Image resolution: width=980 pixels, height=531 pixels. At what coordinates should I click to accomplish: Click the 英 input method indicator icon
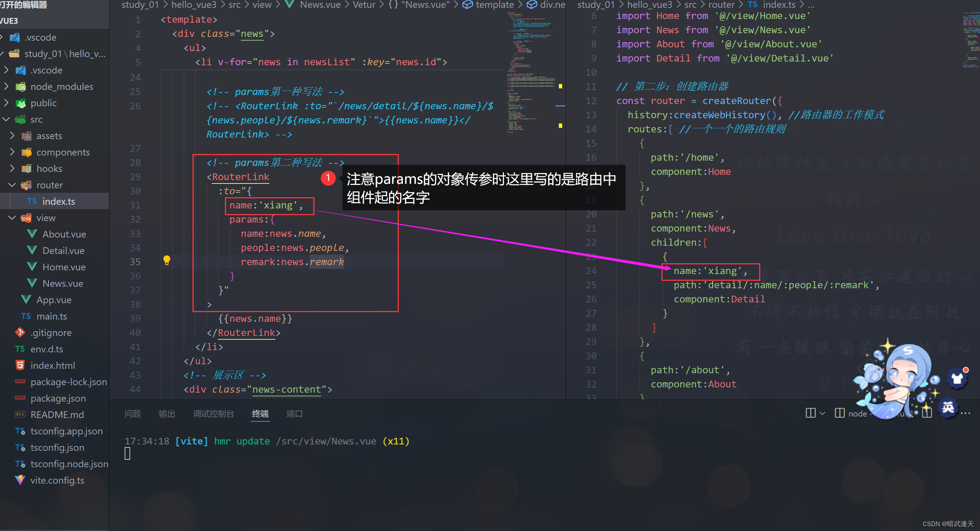pyautogui.click(x=948, y=407)
